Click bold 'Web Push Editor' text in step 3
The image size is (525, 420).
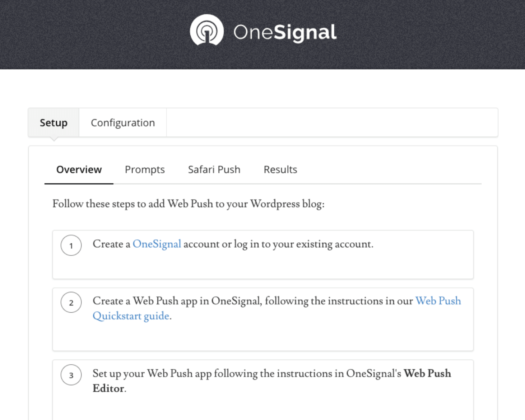click(x=272, y=381)
